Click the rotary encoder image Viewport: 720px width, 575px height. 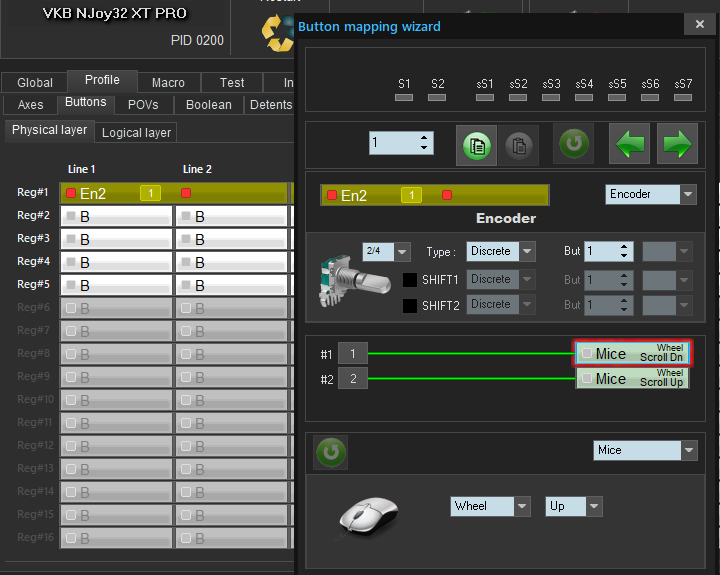[x=354, y=280]
